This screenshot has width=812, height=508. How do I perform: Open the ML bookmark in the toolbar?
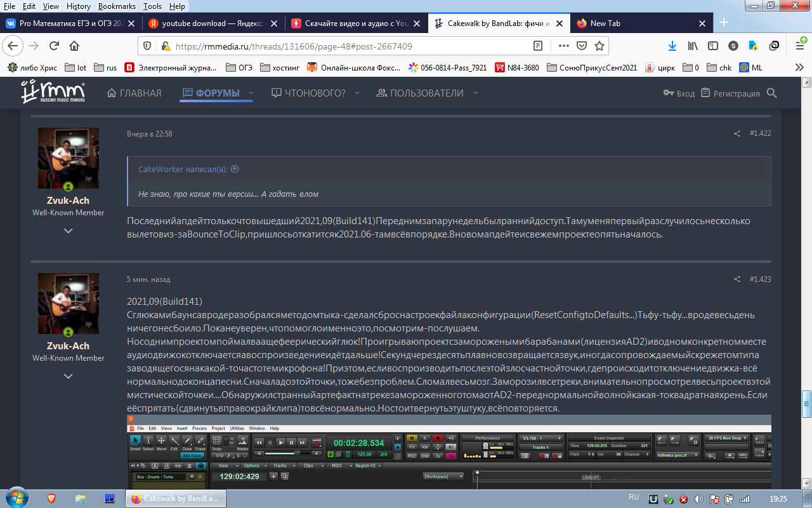(751, 67)
